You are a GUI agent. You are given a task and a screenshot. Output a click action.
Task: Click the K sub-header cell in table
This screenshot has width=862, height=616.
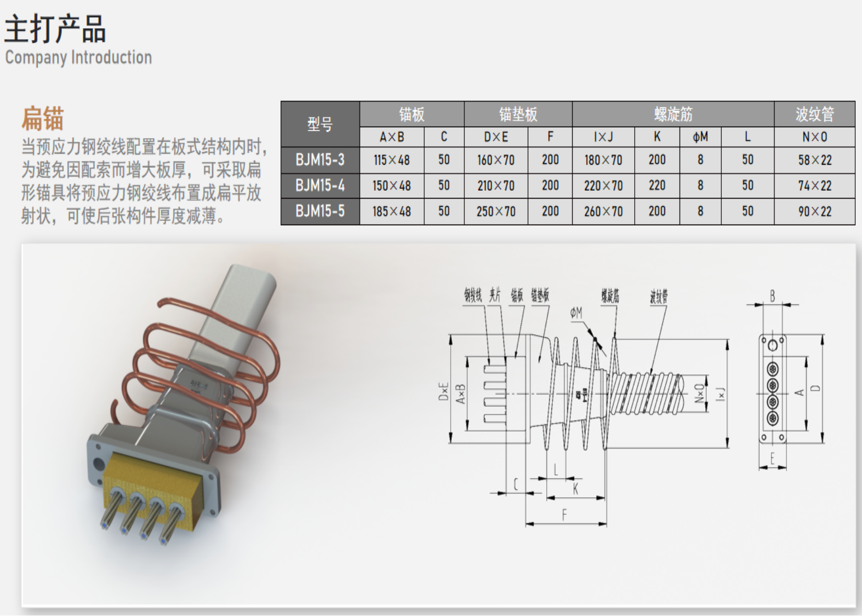coord(657,137)
